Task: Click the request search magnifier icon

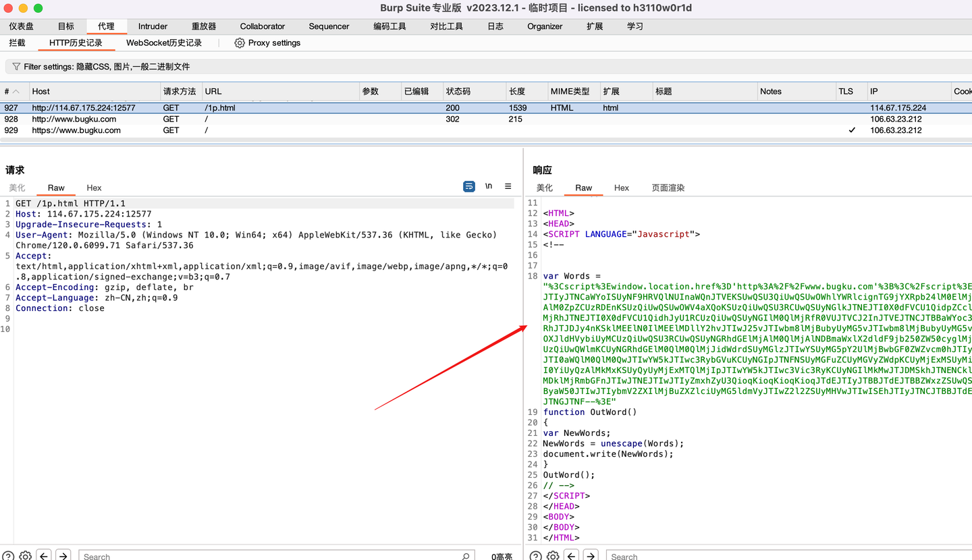Action: coord(466,557)
